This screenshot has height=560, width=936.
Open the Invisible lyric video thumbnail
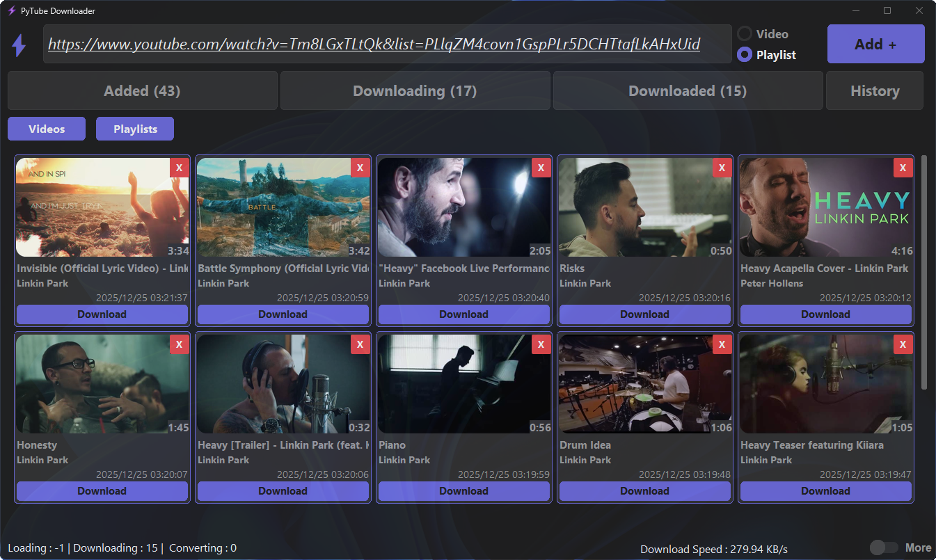102,207
